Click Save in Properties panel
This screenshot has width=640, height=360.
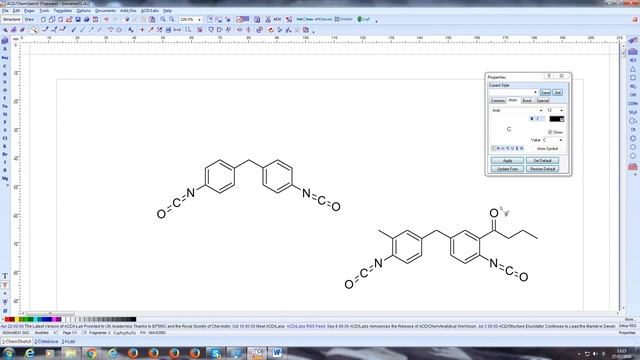point(545,93)
